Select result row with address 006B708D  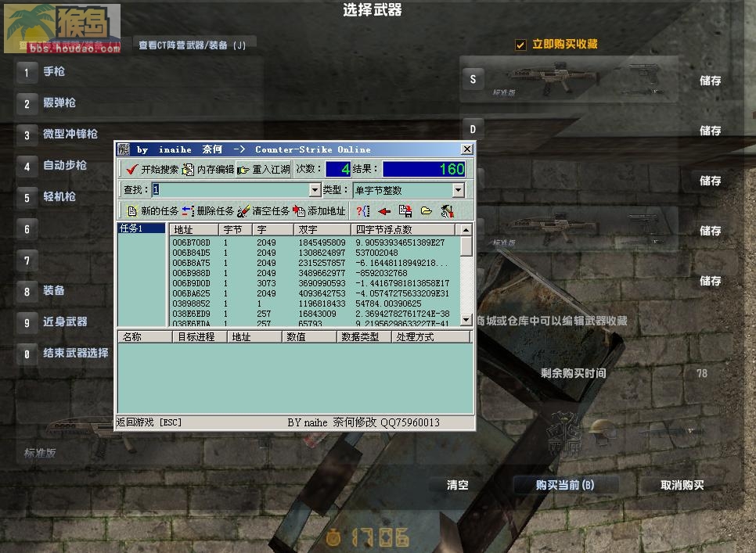pyautogui.click(x=315, y=242)
